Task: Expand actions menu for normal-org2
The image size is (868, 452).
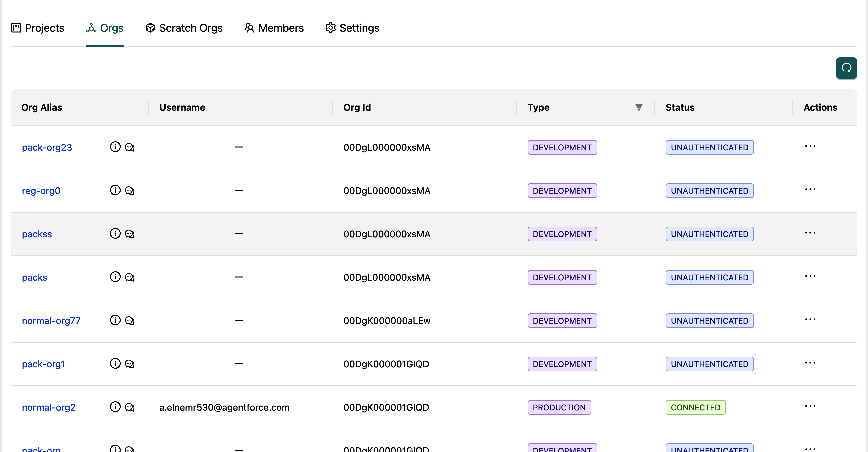Action: pyautogui.click(x=810, y=406)
